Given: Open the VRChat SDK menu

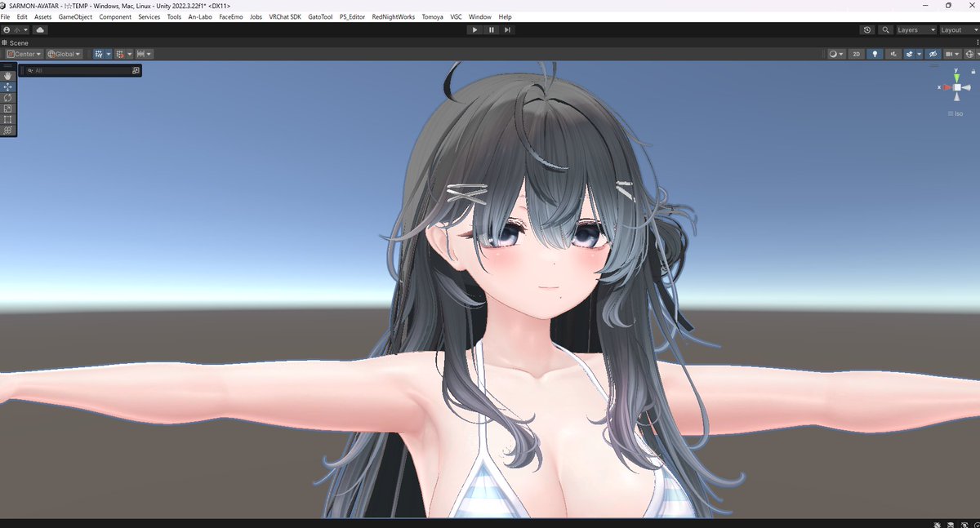Looking at the screenshot, I should 283,16.
